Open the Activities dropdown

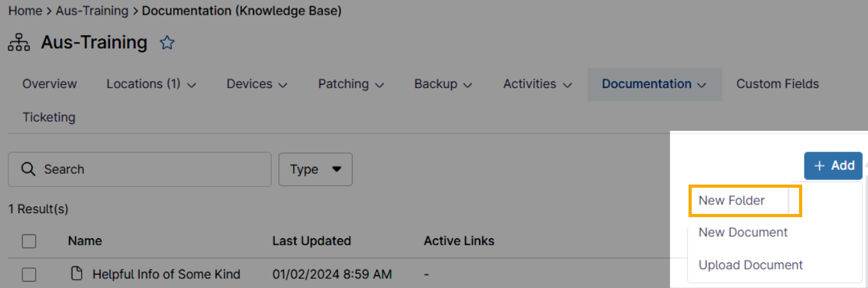tap(537, 84)
